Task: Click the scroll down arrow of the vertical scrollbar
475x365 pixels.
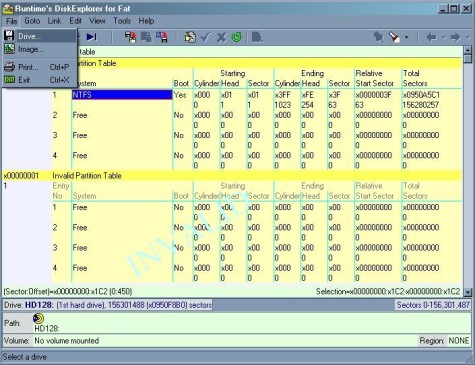Action: pos(468,292)
